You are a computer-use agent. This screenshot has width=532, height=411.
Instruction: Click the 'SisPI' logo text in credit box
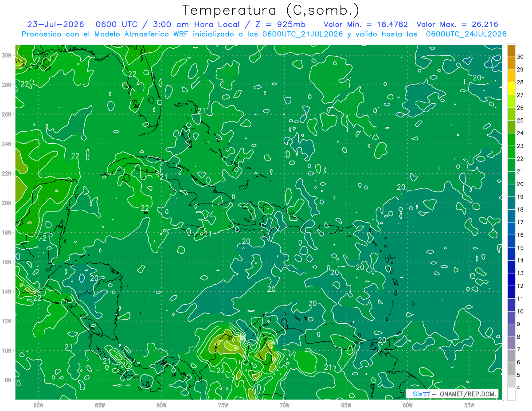tap(421, 394)
